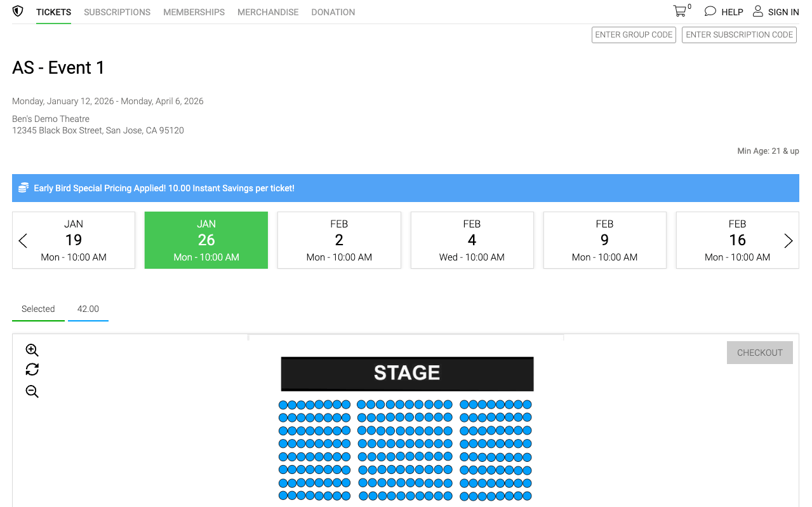The image size is (812, 507).
Task: Click the Checkout button
Action: click(760, 353)
